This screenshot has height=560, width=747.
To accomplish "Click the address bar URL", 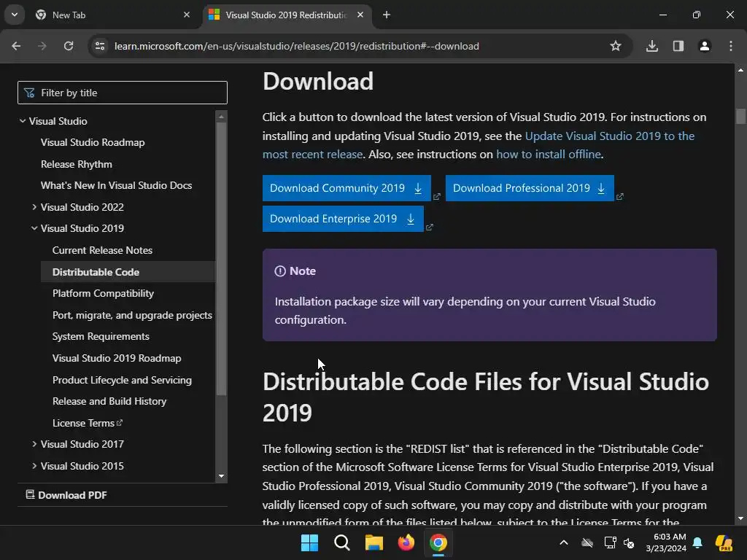I will (x=297, y=46).
